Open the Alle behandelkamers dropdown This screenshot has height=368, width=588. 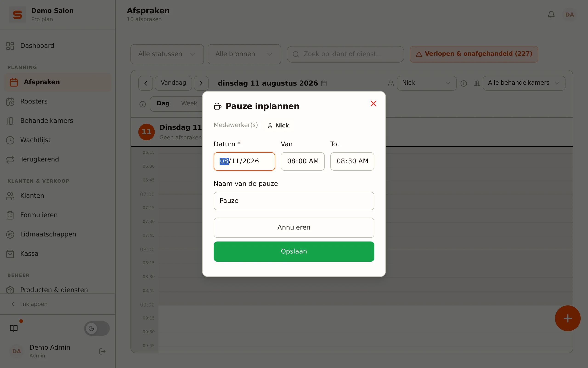[524, 83]
